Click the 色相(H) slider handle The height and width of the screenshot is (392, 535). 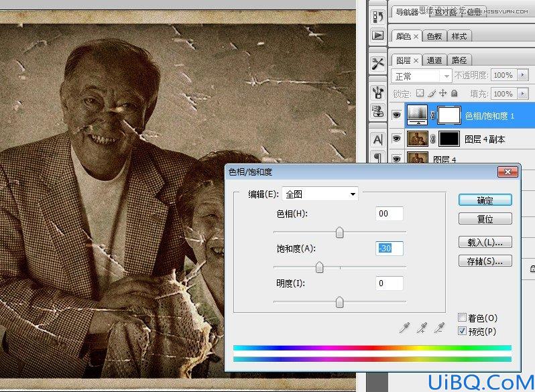tap(339, 233)
